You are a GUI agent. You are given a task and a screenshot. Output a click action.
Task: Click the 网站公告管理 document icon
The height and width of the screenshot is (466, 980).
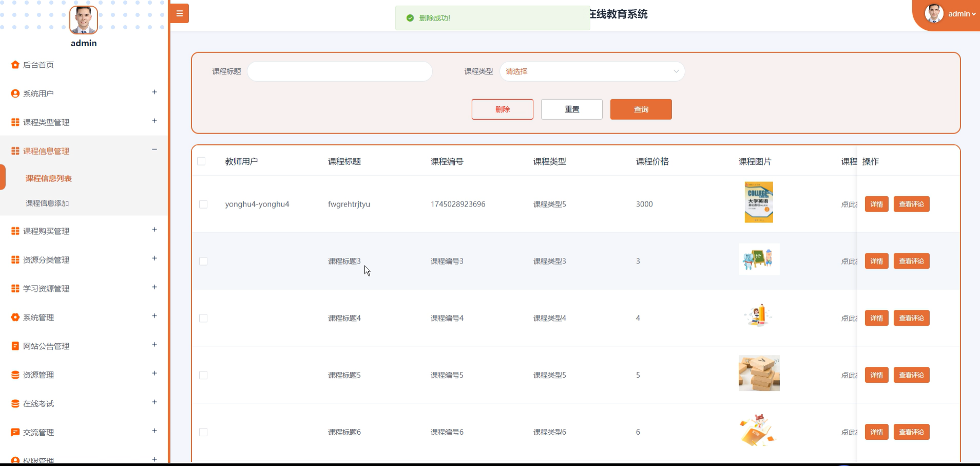point(15,346)
